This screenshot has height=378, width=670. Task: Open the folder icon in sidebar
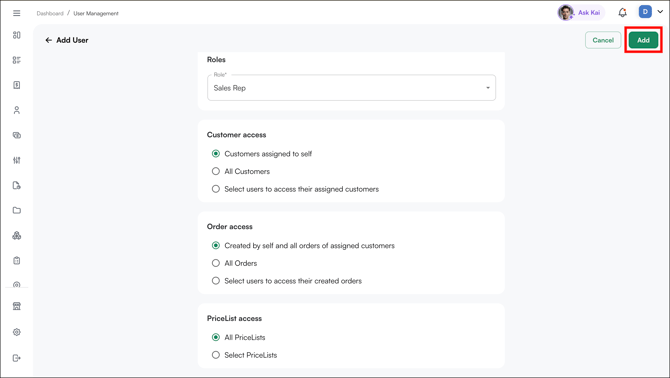click(x=17, y=210)
